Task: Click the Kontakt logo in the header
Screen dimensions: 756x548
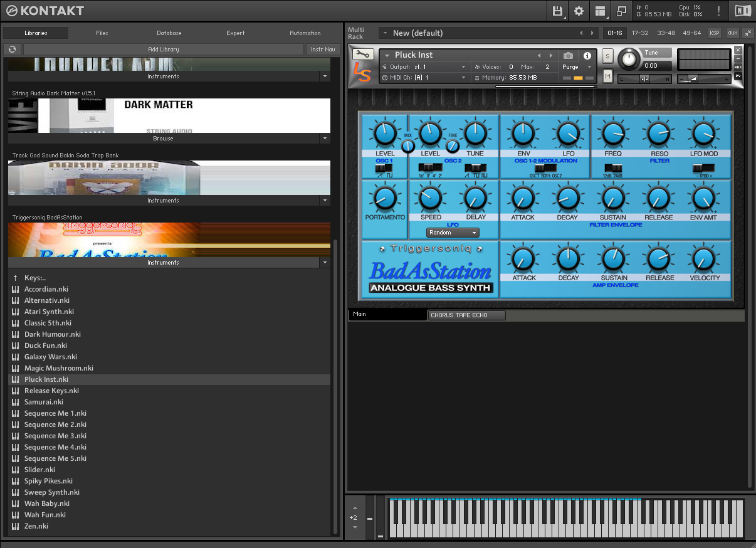Action: point(44,11)
